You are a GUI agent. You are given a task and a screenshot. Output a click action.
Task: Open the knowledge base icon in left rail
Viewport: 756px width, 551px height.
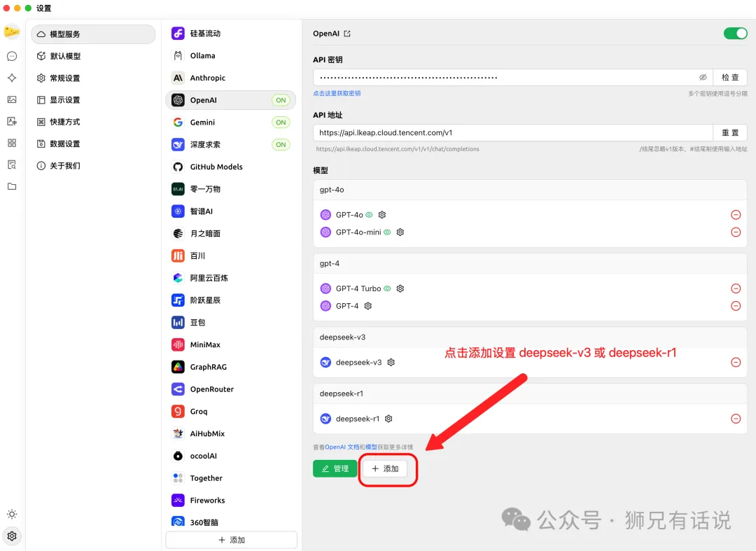(12, 165)
